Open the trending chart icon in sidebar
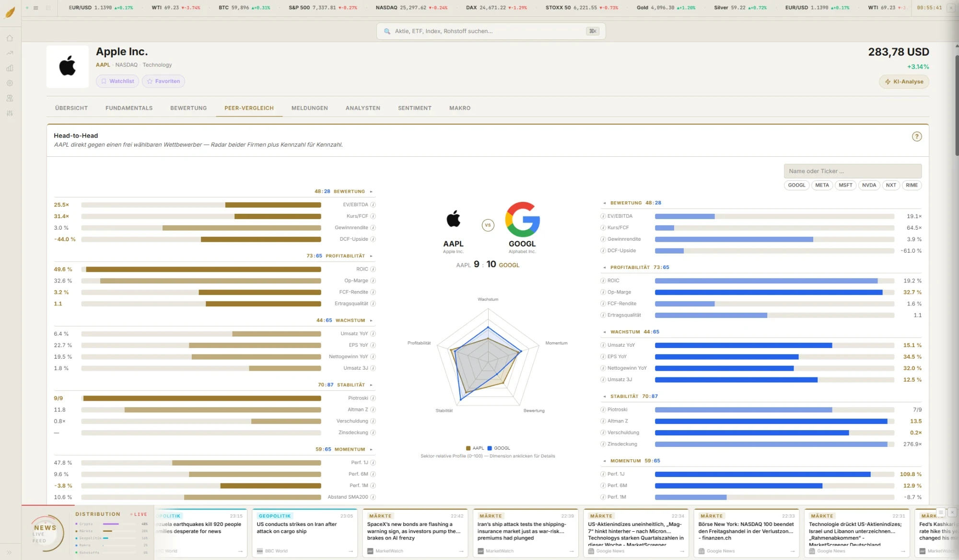959x560 pixels. (x=10, y=53)
